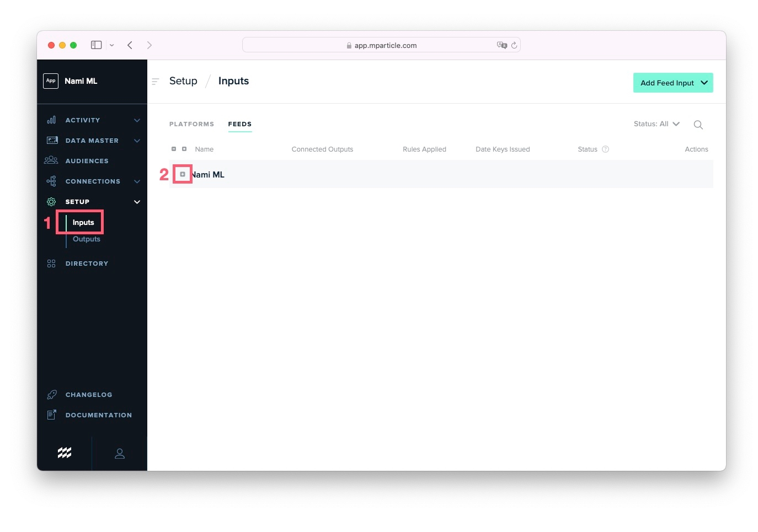Screen dimensions: 758x532
Task: Switch to the Platforms tab
Action: pos(191,124)
